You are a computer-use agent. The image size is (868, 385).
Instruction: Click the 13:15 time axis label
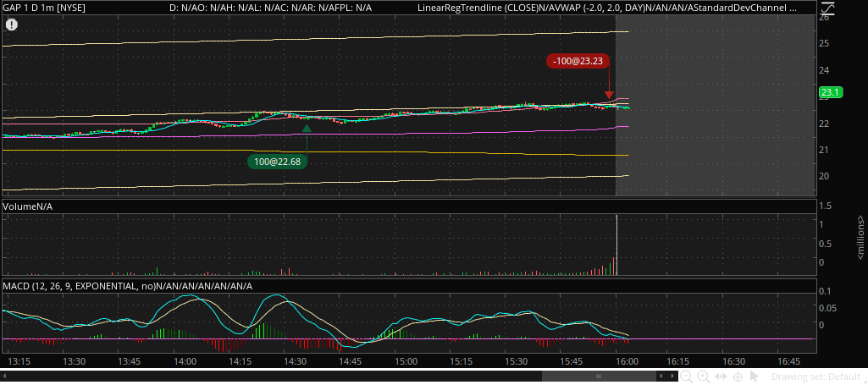tap(19, 361)
